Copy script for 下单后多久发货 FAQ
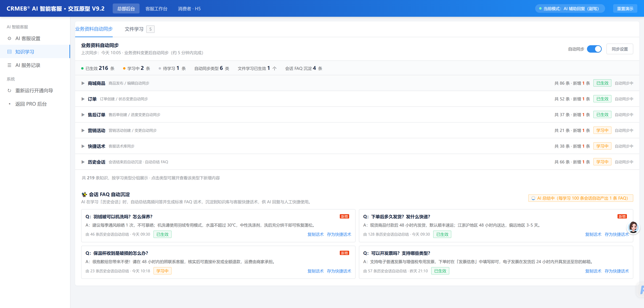This screenshot has width=644, height=308. [593, 234]
